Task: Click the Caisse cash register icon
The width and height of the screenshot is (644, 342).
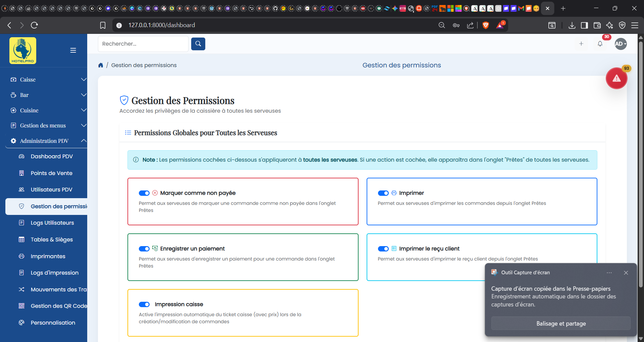Action: pos(13,79)
